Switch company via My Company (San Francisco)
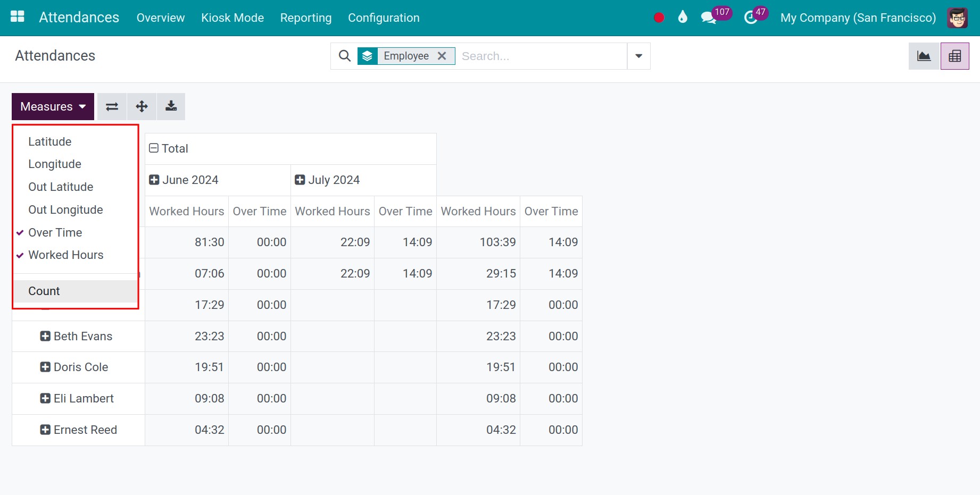The height and width of the screenshot is (495, 980). click(x=858, y=18)
